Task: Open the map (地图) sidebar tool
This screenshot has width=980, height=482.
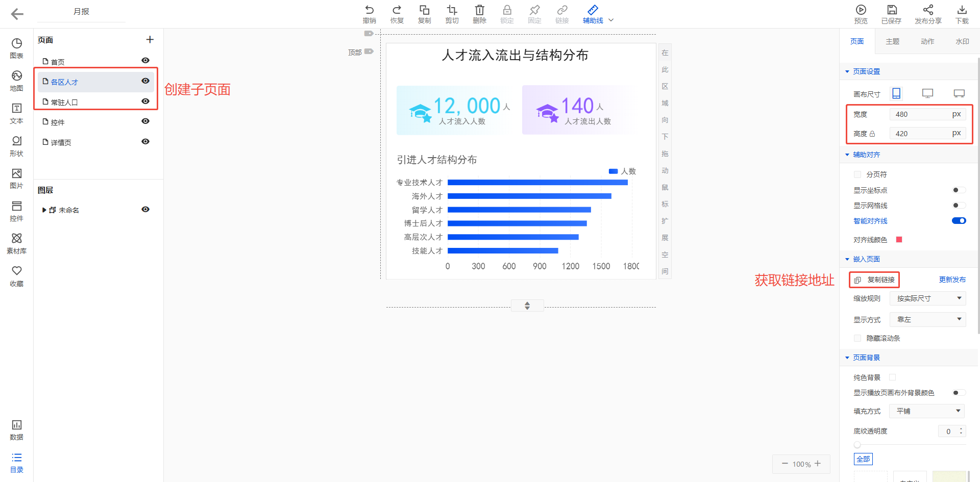Action: tap(17, 76)
